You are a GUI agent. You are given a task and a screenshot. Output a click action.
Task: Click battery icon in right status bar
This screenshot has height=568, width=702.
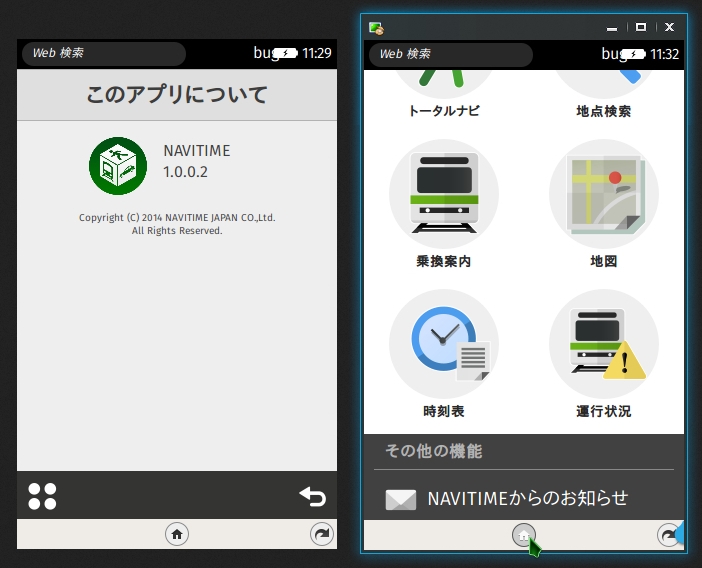click(x=633, y=54)
